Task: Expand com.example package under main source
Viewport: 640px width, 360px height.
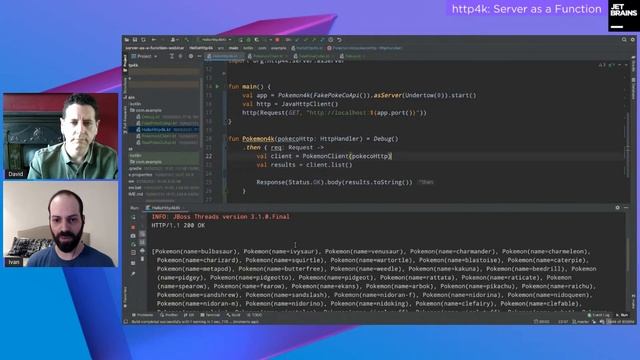Action: pyautogui.click(x=146, y=110)
